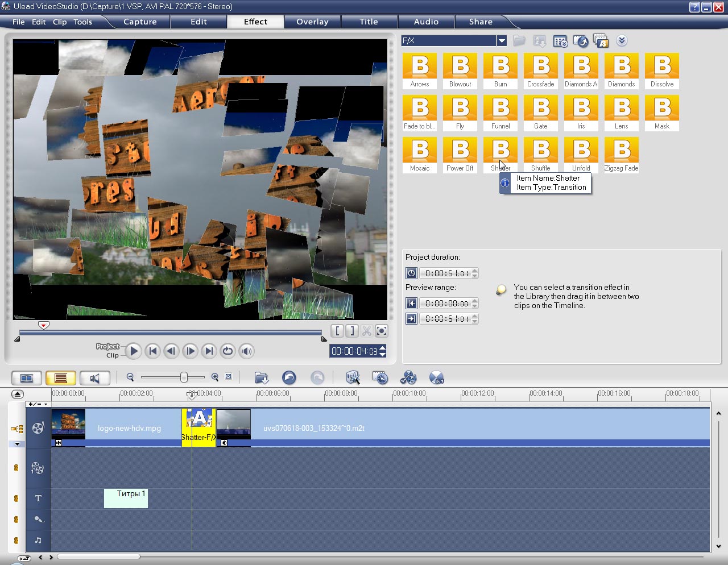The width and height of the screenshot is (728, 565).
Task: Toggle Repeat playback button
Action: [228, 351]
